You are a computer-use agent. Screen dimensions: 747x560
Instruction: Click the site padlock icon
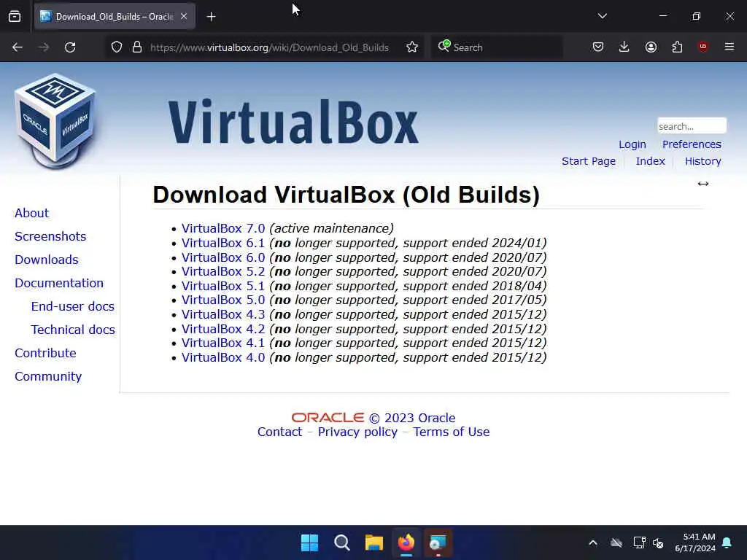(137, 47)
